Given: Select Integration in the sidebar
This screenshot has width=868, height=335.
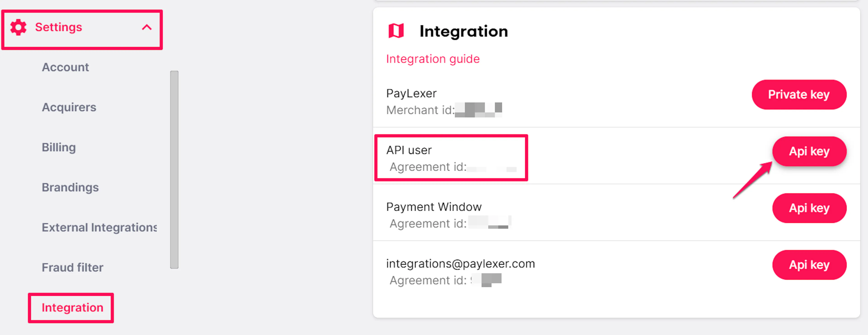Looking at the screenshot, I should click(72, 308).
